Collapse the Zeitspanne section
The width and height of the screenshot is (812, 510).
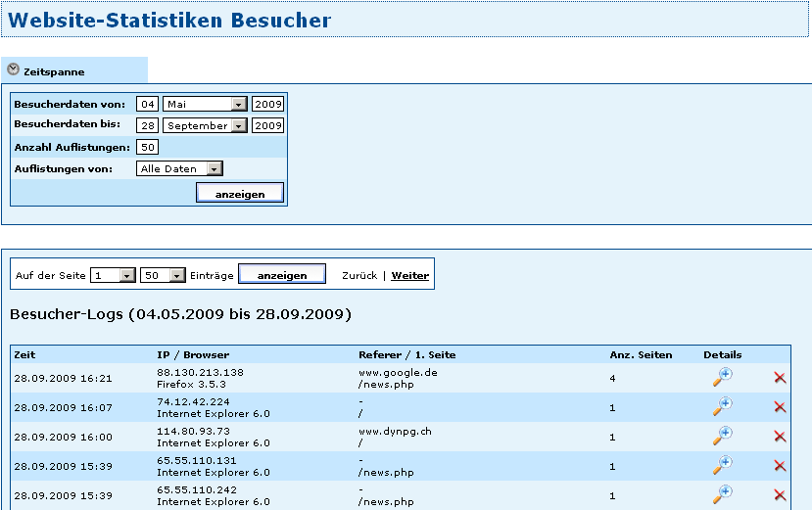[x=14, y=70]
